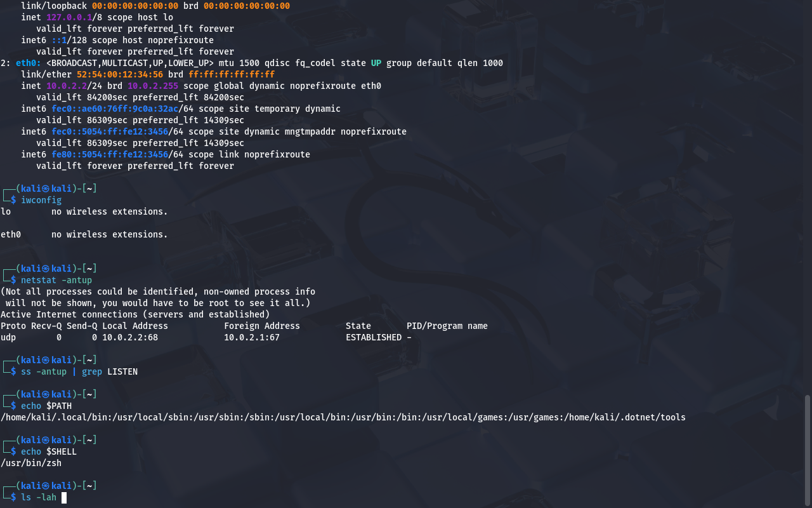The width and height of the screenshot is (812, 508).
Task: Click the IP address '10.0.2.2' in inet line
Action: coord(67,86)
